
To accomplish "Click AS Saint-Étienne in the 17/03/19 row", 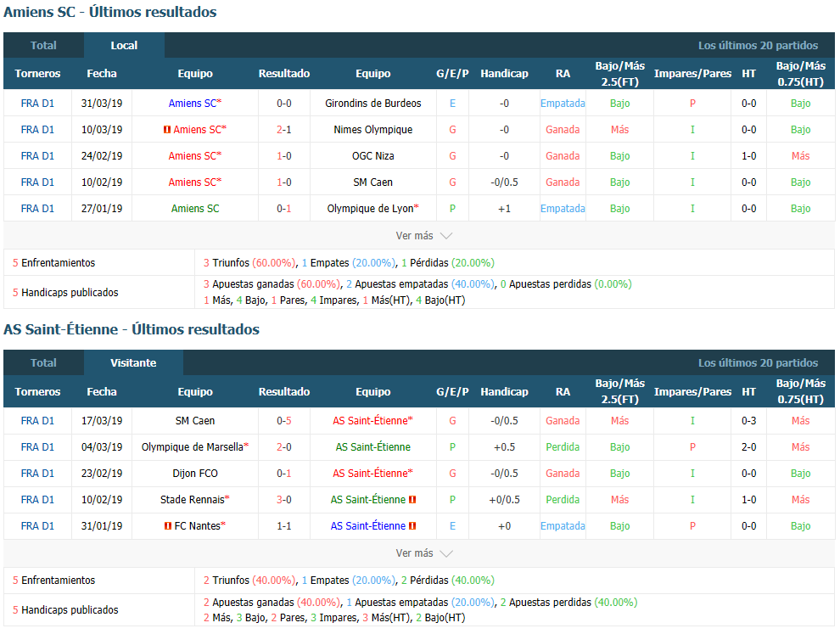I will click(370, 421).
